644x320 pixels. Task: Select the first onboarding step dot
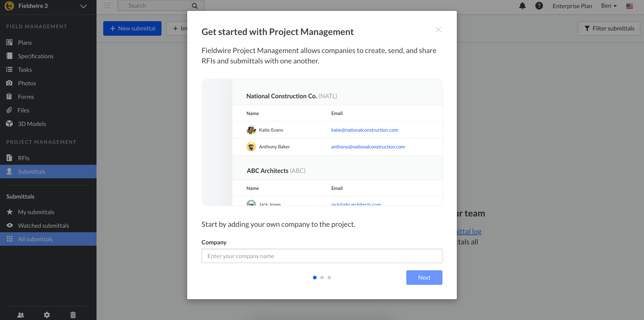(315, 278)
